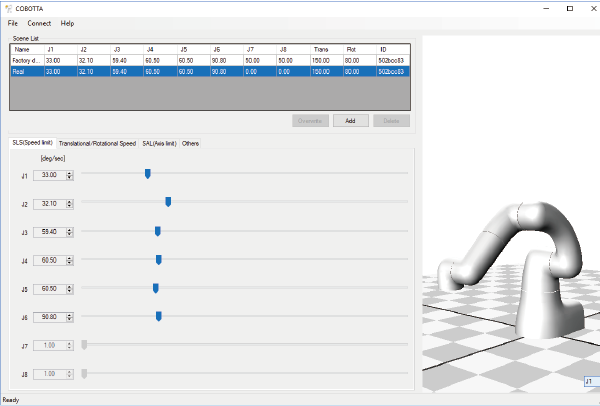Click the J1 speed slider handle
The width and height of the screenshot is (600, 406).
(x=148, y=174)
